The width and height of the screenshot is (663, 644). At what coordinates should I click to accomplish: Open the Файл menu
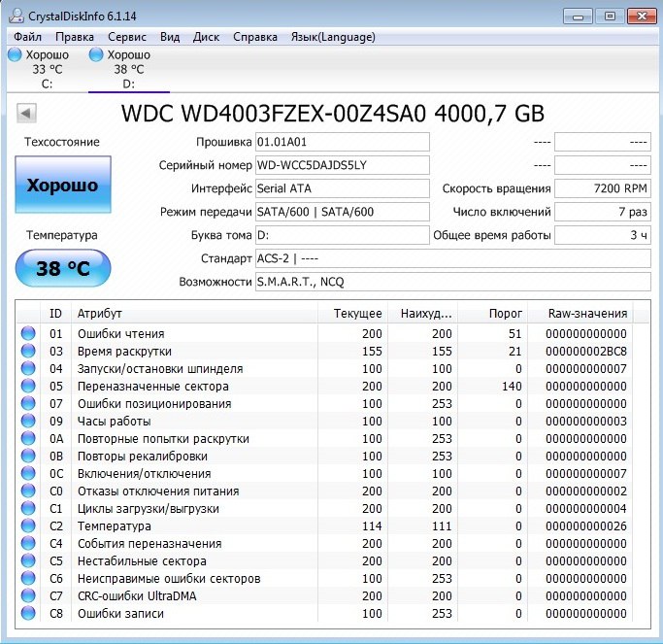(x=28, y=37)
